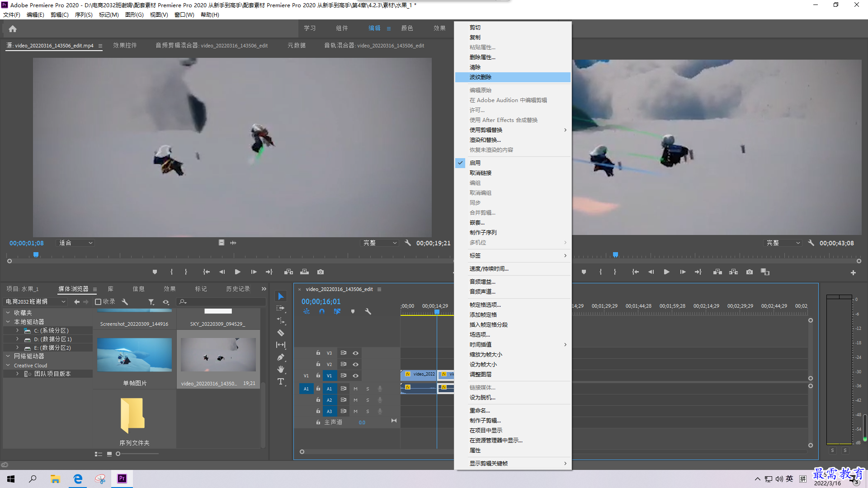Solo audio track A2
This screenshot has height=488, width=868.
click(x=368, y=400)
